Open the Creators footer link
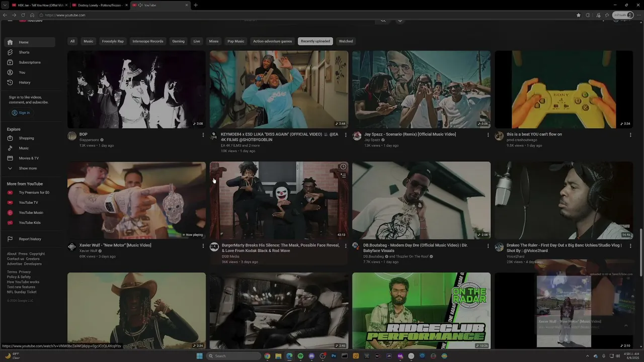This screenshot has width=644, height=362. [33, 259]
